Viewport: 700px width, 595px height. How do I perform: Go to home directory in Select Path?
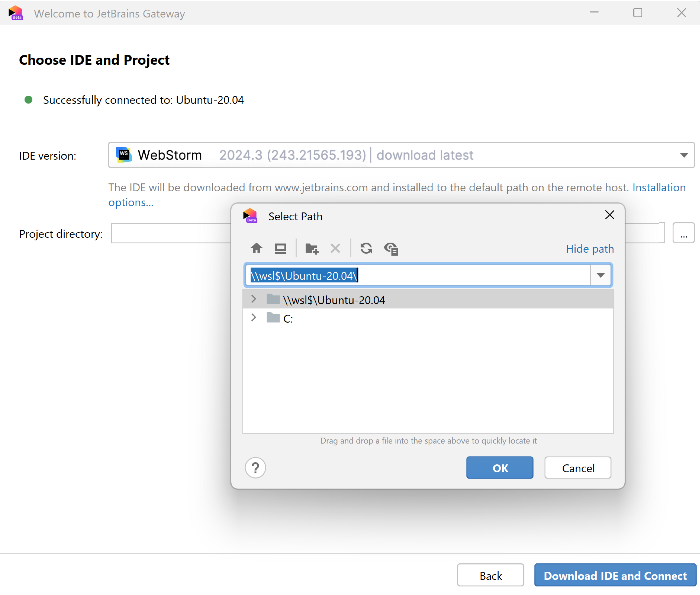(x=256, y=248)
